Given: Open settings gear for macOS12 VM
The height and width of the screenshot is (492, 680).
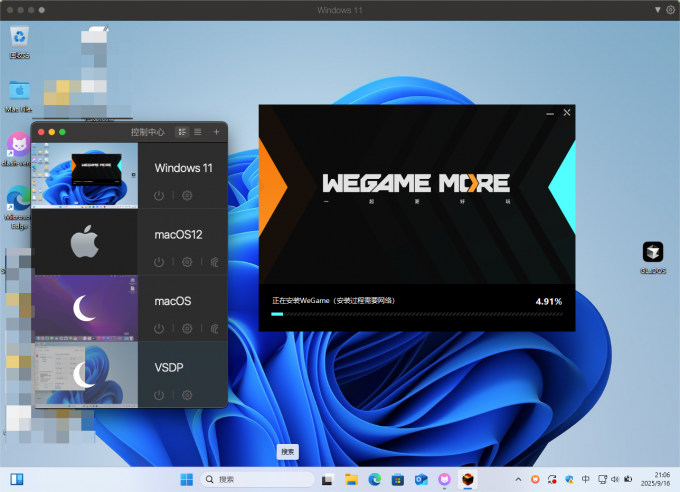Looking at the screenshot, I should click(x=187, y=262).
